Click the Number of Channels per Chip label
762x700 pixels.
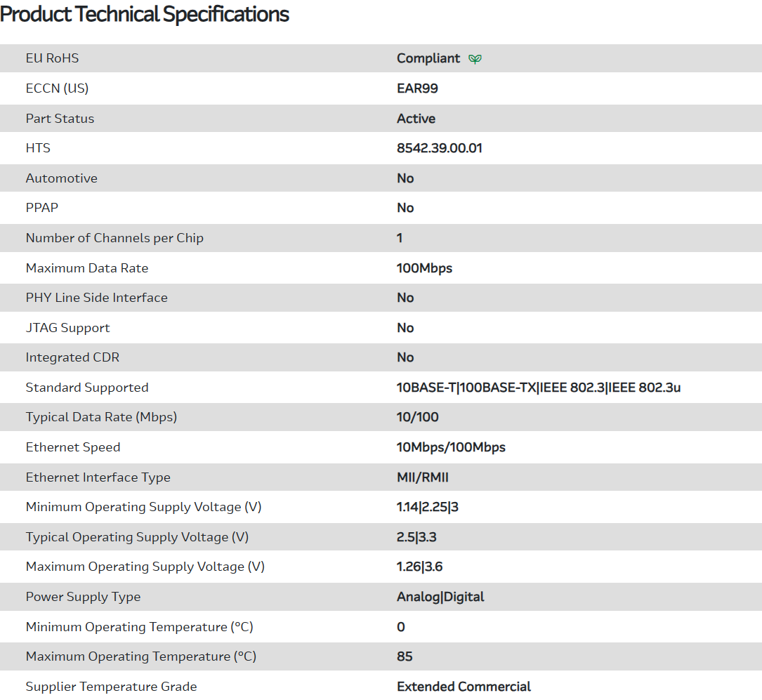click(x=114, y=238)
